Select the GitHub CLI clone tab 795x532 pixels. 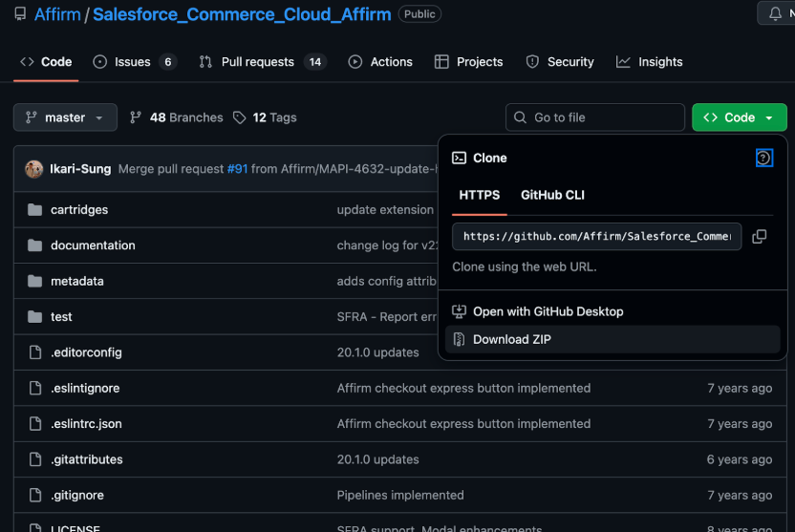pos(552,195)
